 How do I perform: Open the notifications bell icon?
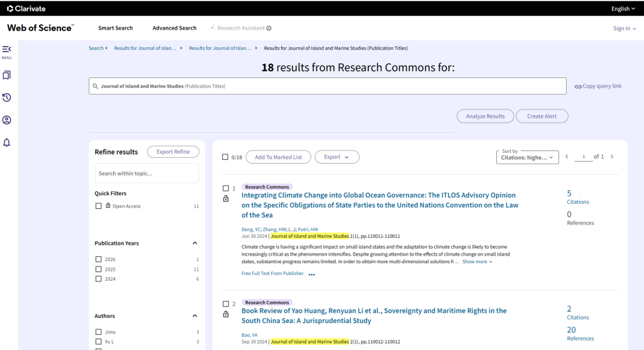(7, 143)
